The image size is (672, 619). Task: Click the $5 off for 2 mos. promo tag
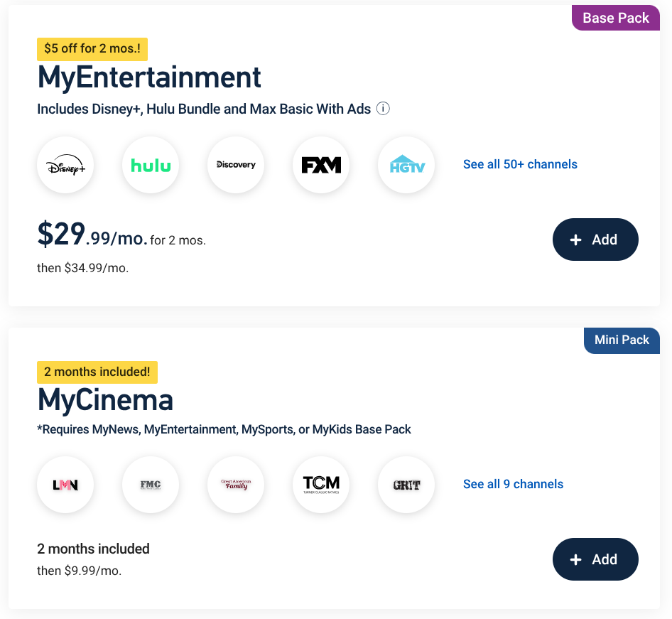pyautogui.click(x=92, y=49)
